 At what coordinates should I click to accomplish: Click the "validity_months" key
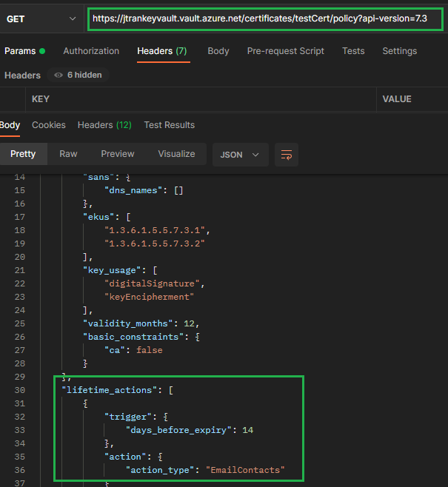click(x=127, y=323)
